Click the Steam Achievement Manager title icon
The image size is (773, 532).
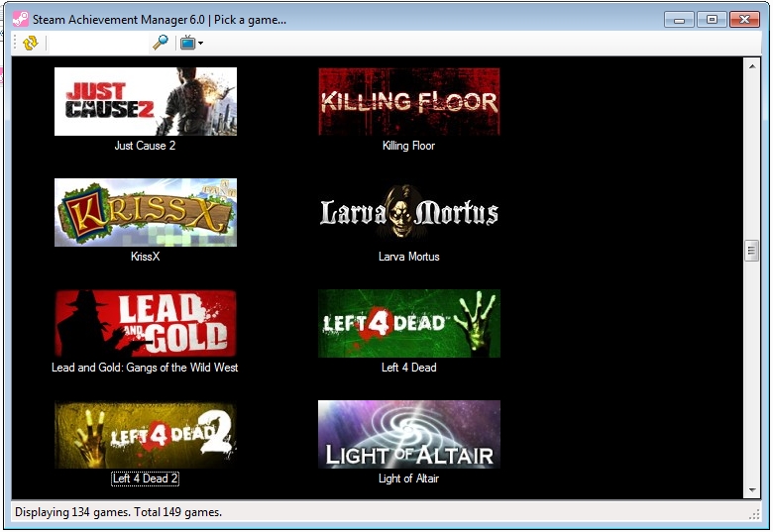pos(20,19)
